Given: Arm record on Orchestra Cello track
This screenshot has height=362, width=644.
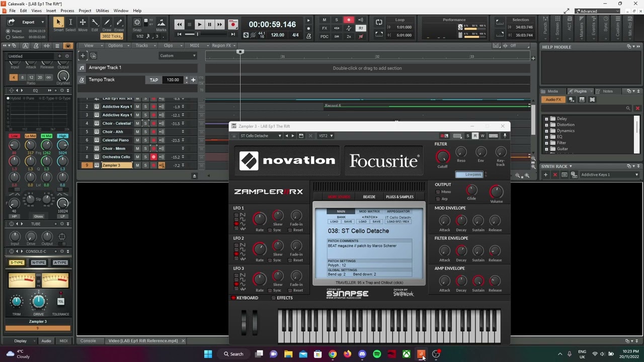Looking at the screenshot, I should (153, 157).
